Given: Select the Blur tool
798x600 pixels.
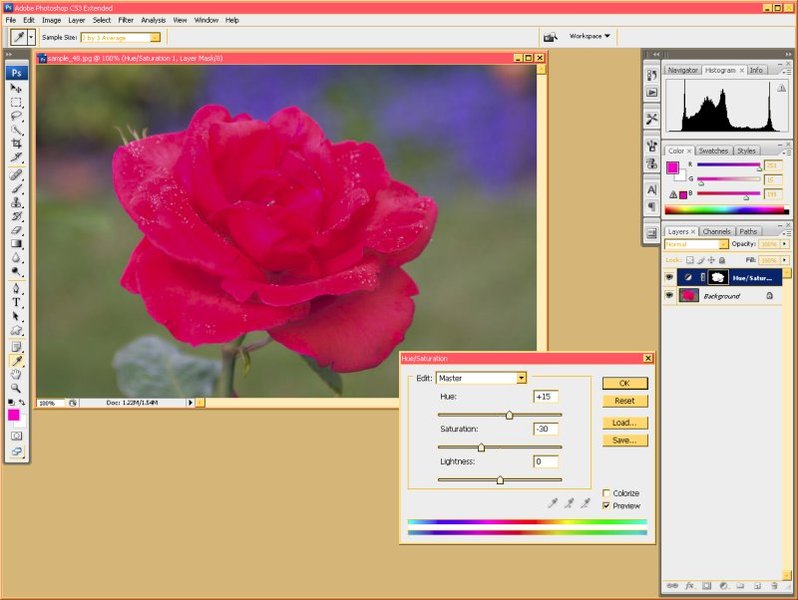Looking at the screenshot, I should point(16,258).
